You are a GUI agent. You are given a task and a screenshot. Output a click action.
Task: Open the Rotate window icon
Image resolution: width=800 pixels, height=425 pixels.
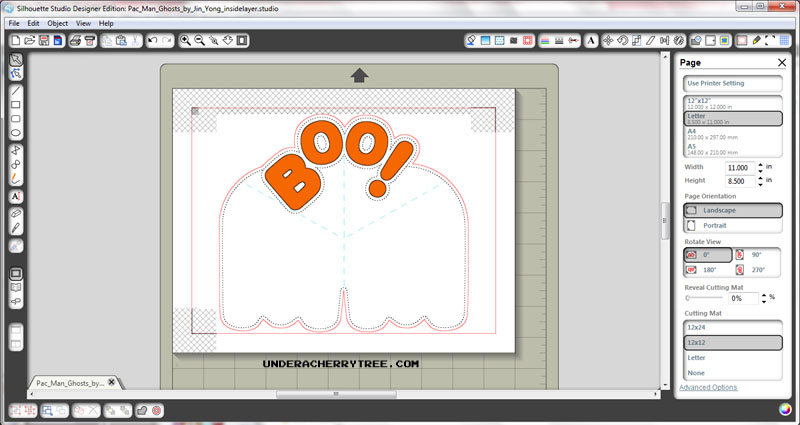[622, 40]
